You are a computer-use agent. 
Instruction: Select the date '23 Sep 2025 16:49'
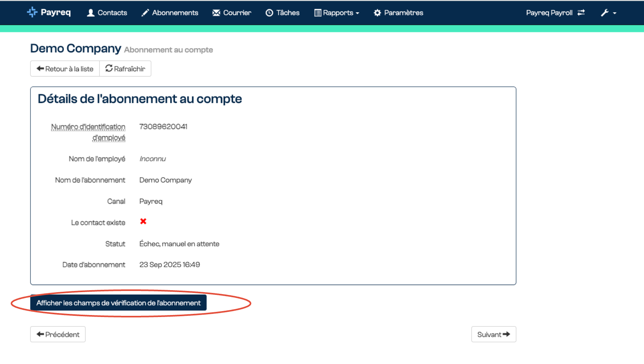[x=170, y=265]
